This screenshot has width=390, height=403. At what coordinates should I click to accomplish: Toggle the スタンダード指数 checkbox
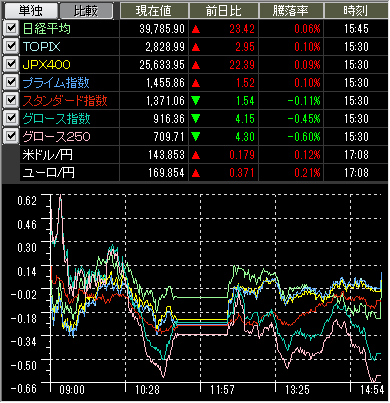point(11,100)
